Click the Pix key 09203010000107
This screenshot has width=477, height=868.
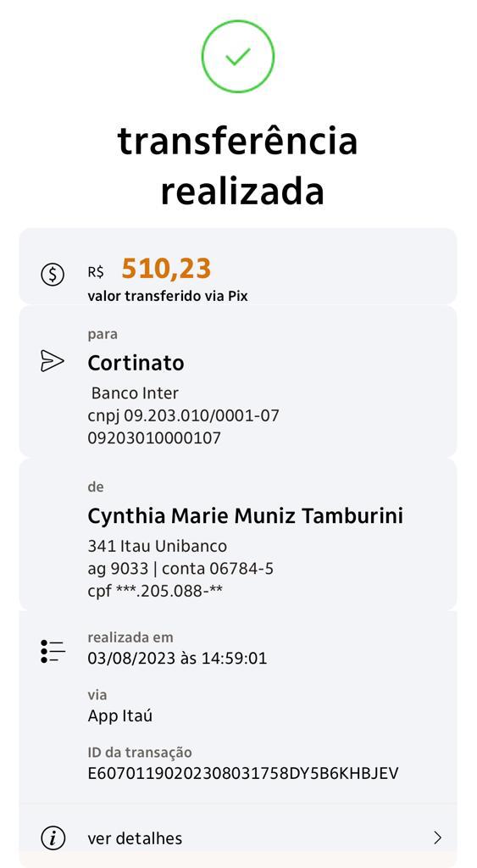click(x=154, y=438)
